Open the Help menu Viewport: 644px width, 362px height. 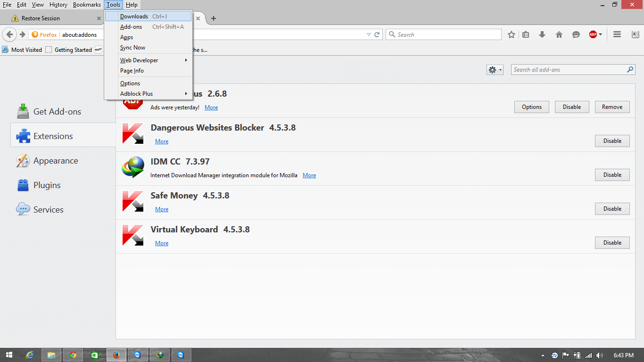(132, 5)
